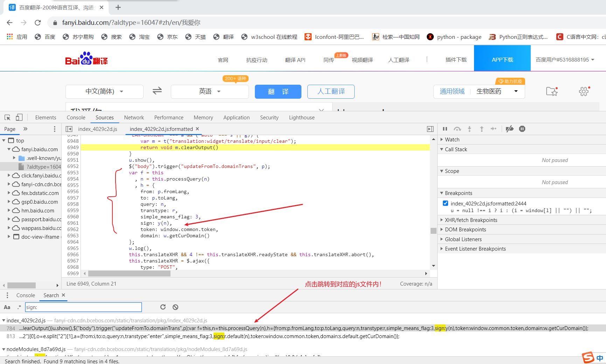The image size is (606, 364).
Task: Click the step into function icon
Action: (x=469, y=129)
